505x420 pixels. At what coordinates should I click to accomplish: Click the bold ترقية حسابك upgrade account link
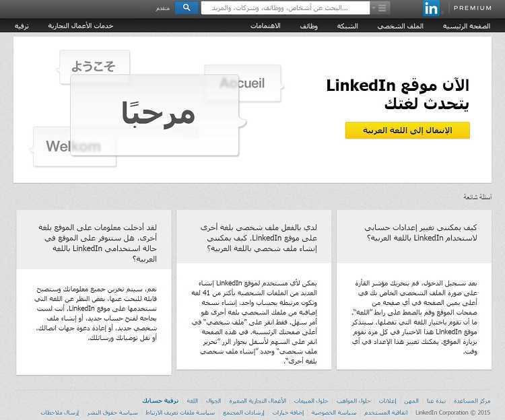tap(160, 401)
